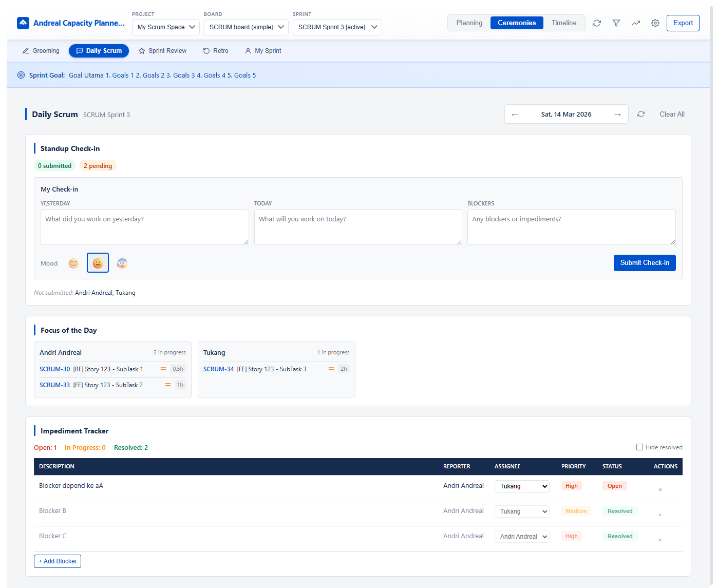The width and height of the screenshot is (717, 588).
Task: Click the trend chart icon in the header
Action: click(x=636, y=23)
